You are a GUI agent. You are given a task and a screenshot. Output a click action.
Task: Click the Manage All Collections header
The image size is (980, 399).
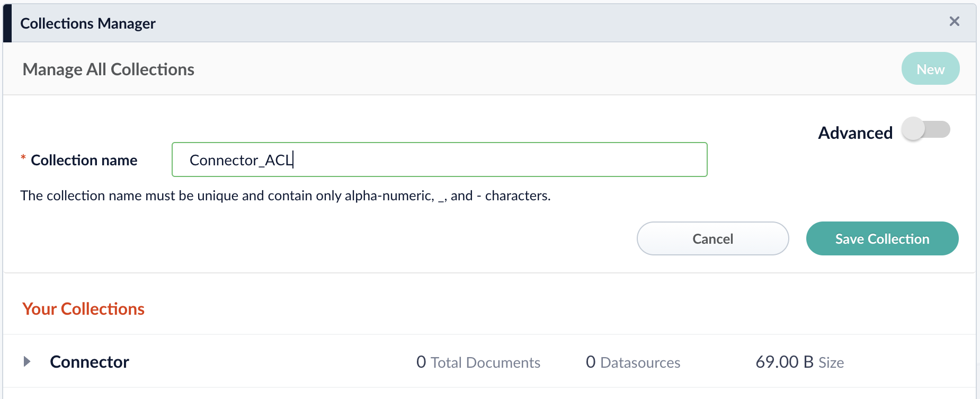109,69
